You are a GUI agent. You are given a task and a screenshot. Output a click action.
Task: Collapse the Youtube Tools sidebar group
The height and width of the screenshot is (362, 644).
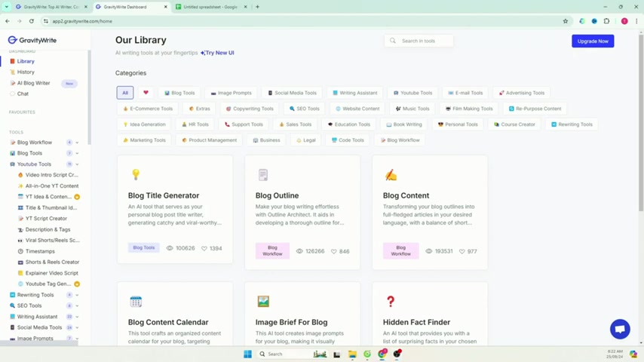coord(77,164)
